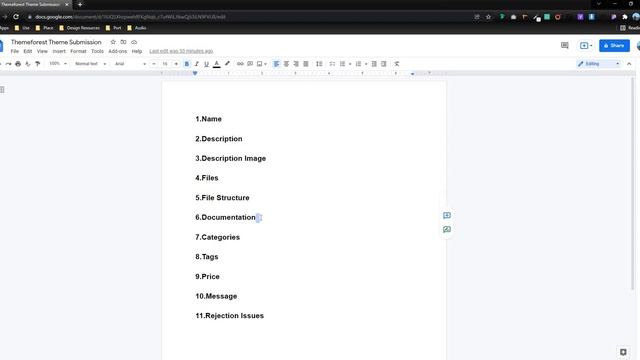Open the File menu

point(15,51)
